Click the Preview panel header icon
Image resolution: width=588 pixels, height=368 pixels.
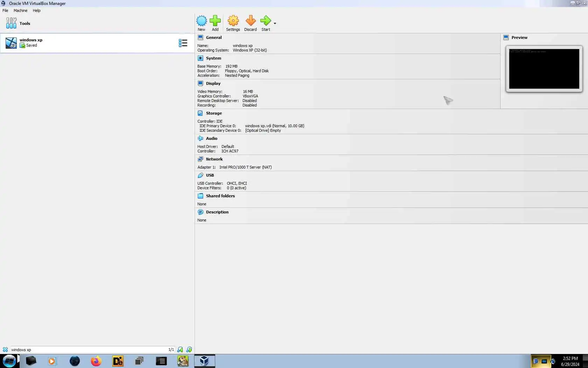click(506, 38)
